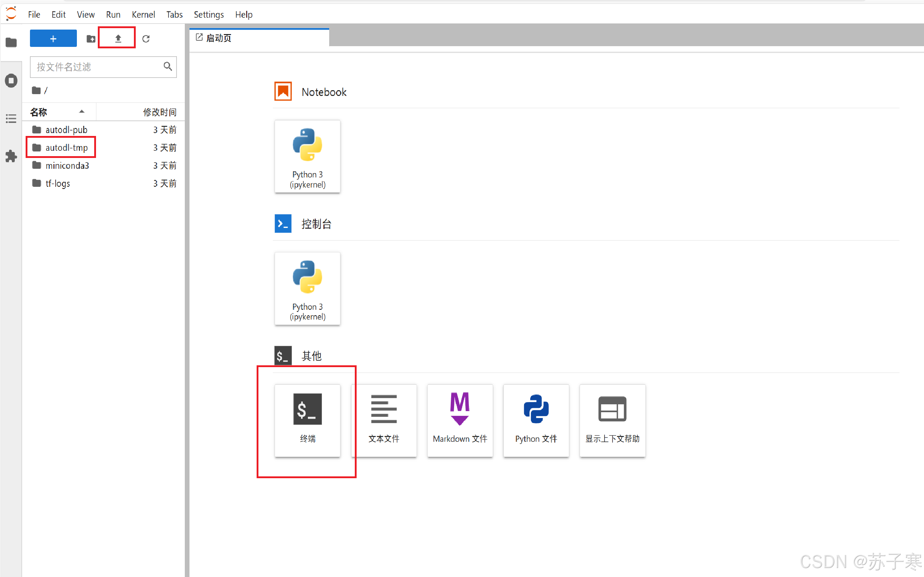The width and height of the screenshot is (924, 577).
Task: Select the 启动页 tab
Action: pos(219,38)
